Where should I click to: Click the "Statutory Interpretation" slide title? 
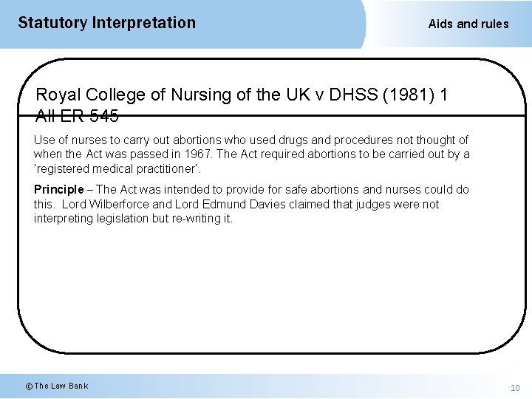point(106,23)
